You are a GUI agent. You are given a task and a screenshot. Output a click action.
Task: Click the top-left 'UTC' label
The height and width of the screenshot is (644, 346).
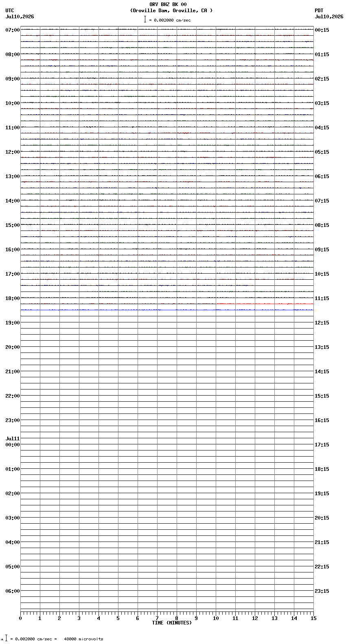point(10,11)
